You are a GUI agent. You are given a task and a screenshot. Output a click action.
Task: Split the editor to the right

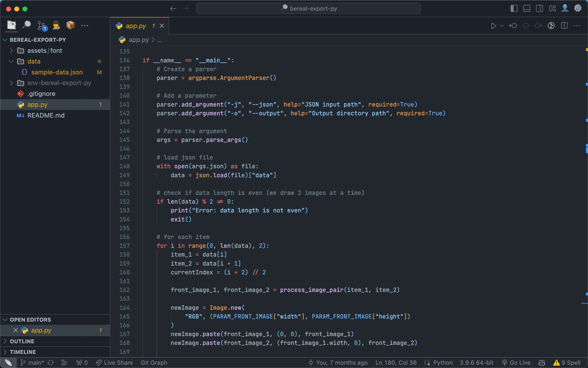point(564,26)
